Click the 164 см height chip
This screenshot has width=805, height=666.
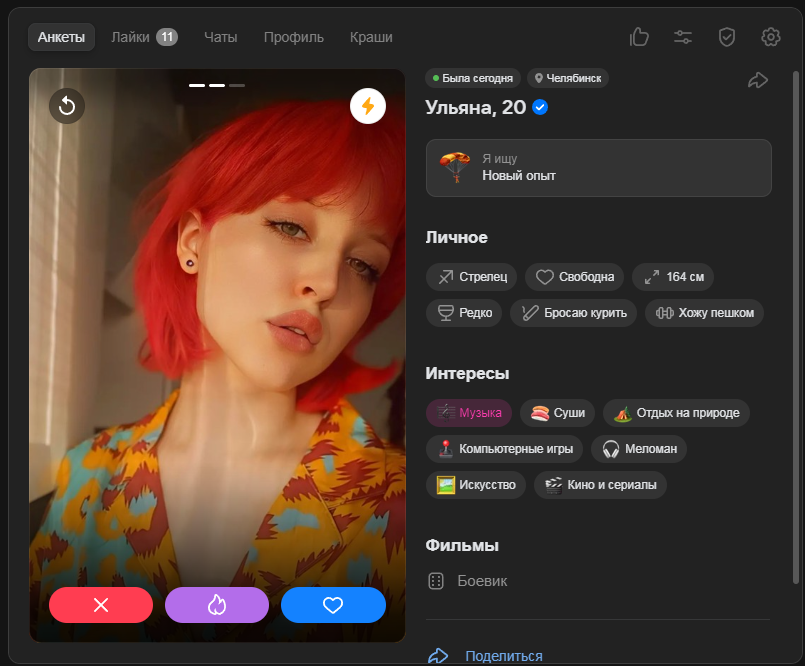tap(673, 277)
